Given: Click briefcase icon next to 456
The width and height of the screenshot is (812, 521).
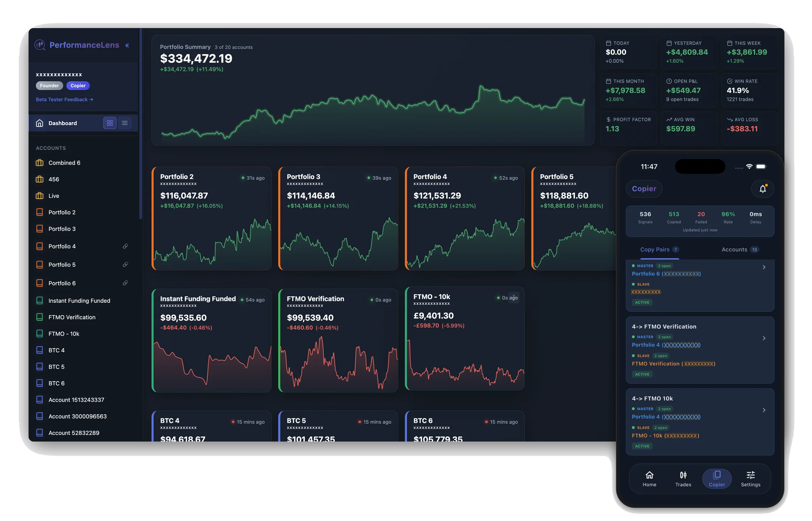Looking at the screenshot, I should [x=39, y=179].
